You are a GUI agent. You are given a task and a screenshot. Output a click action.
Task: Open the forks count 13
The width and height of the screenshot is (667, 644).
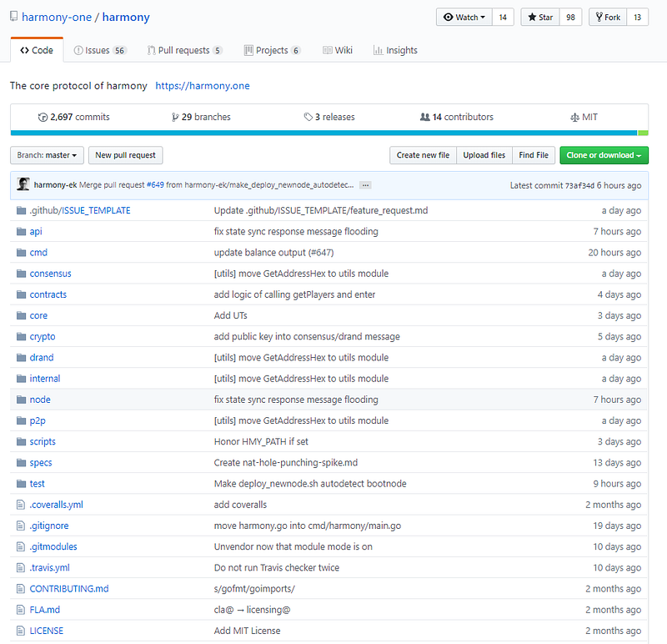tap(637, 17)
